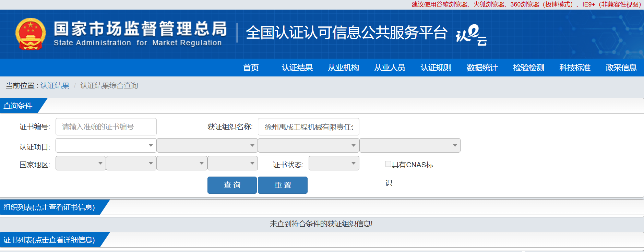This screenshot has width=644, height=252.
Task: Open the fourth 国家地区 dropdown
Action: tap(232, 163)
